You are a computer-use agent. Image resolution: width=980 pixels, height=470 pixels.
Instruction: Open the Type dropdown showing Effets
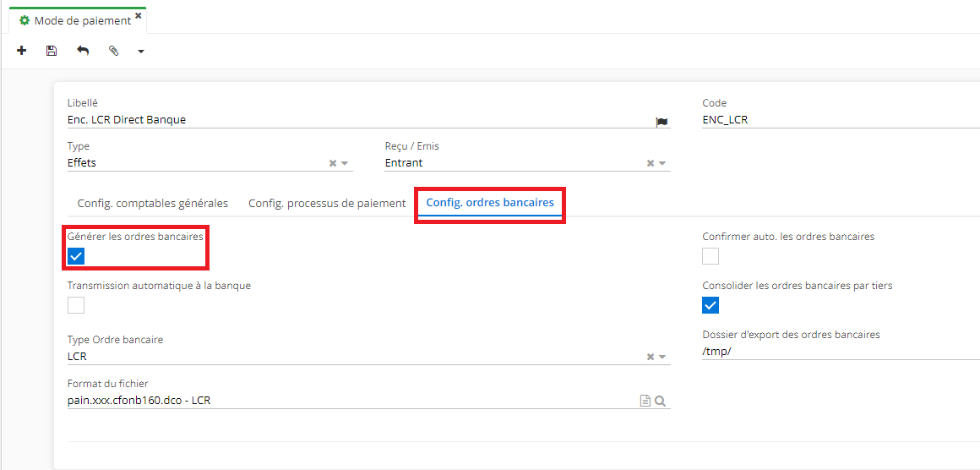(x=345, y=164)
